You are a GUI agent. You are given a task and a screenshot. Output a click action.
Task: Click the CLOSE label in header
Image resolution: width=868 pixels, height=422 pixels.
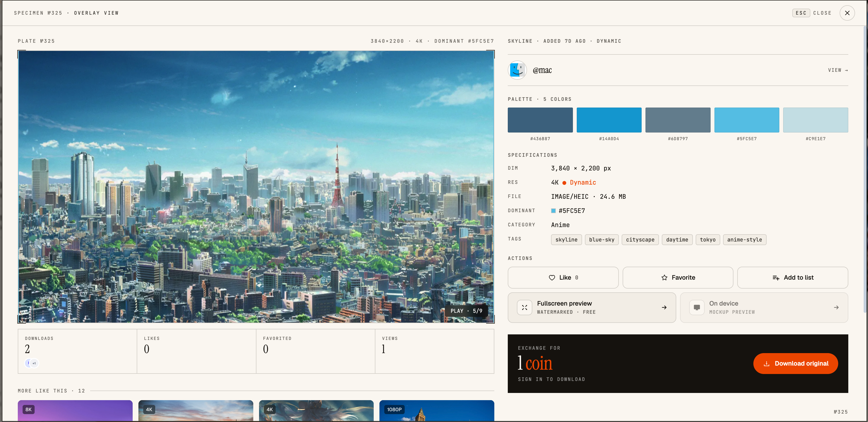822,13
